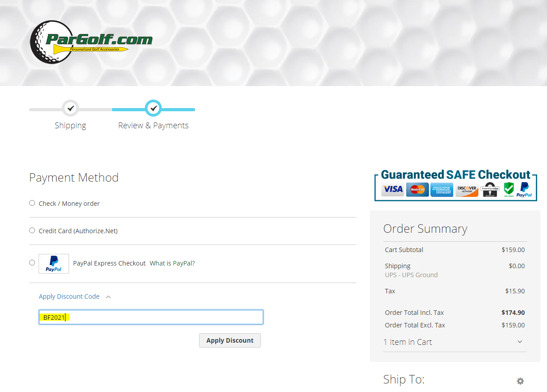
Task: Click inside the discount code field
Action: coord(151,317)
